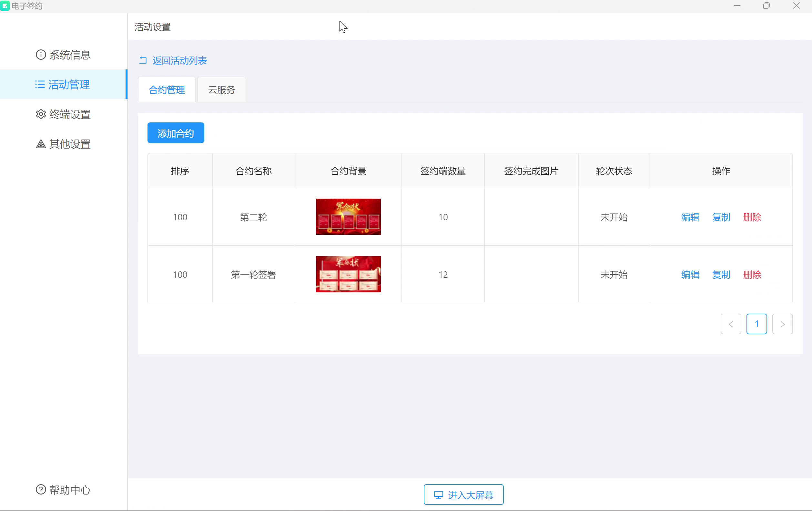Click the Help Center question mark icon
The width and height of the screenshot is (812, 511).
pos(41,489)
